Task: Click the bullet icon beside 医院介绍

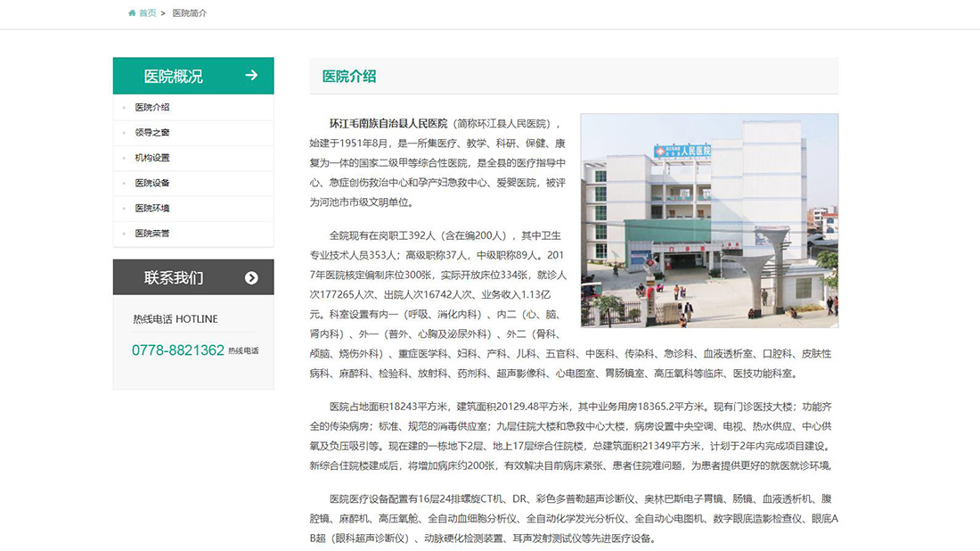Action: point(124,107)
